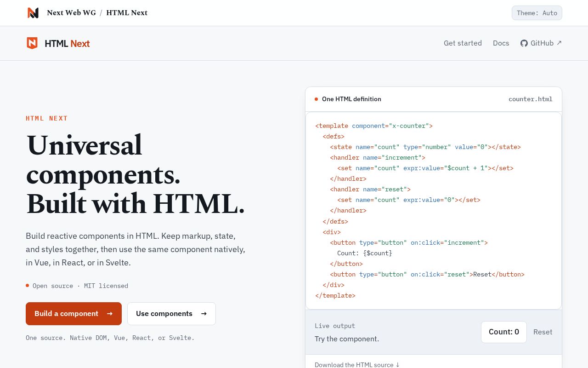Screen dimensions: 588x368
Task: Click One source. Native DOM caption
Action: tap(110, 338)
